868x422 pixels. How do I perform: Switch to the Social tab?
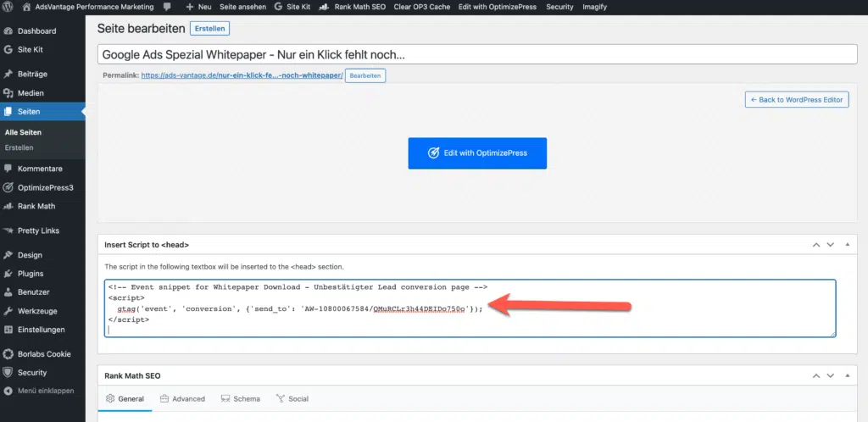(x=292, y=399)
